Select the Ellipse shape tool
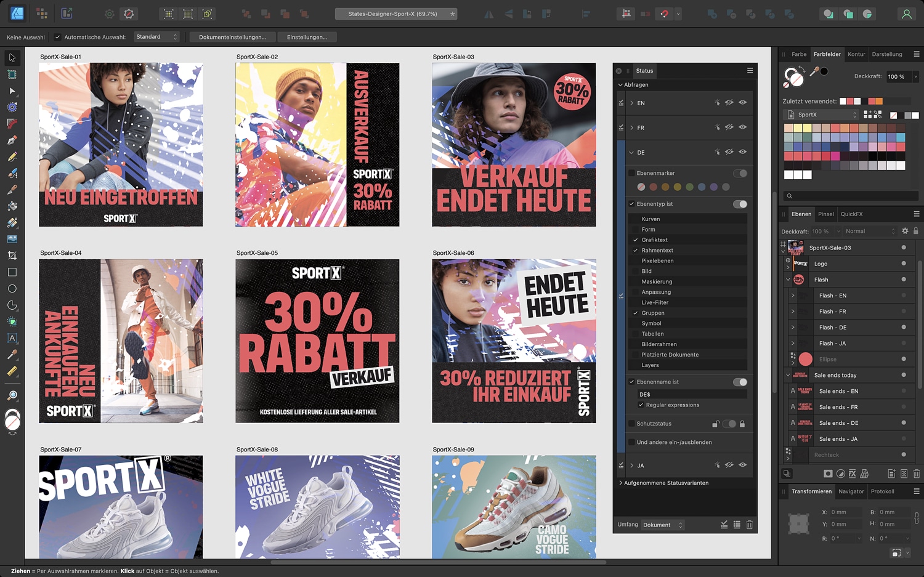 [x=12, y=289]
